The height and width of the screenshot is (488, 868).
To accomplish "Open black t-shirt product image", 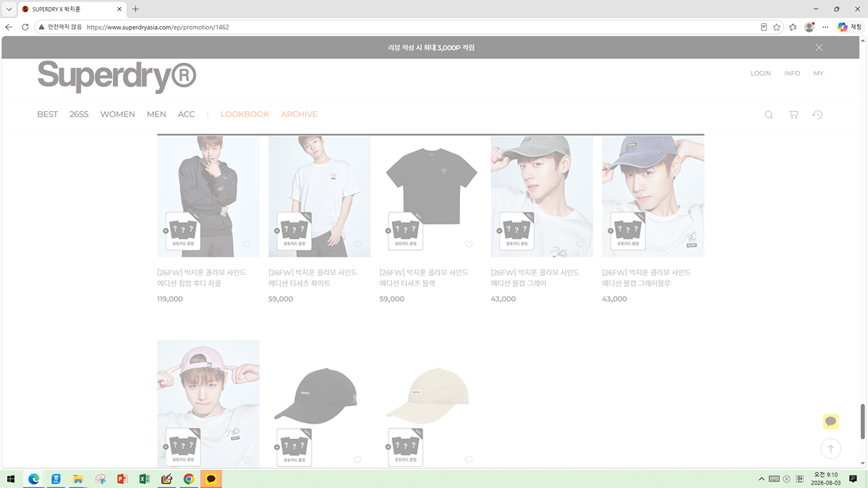I will point(430,196).
